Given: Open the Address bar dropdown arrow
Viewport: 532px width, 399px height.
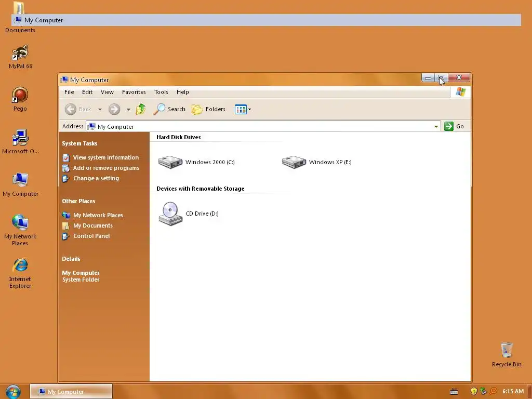Looking at the screenshot, I should tap(436, 127).
